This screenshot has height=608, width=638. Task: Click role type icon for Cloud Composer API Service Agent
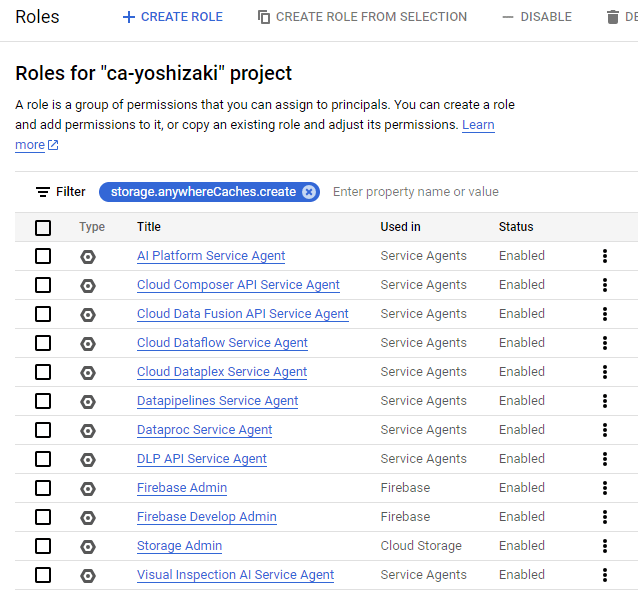pos(88,286)
